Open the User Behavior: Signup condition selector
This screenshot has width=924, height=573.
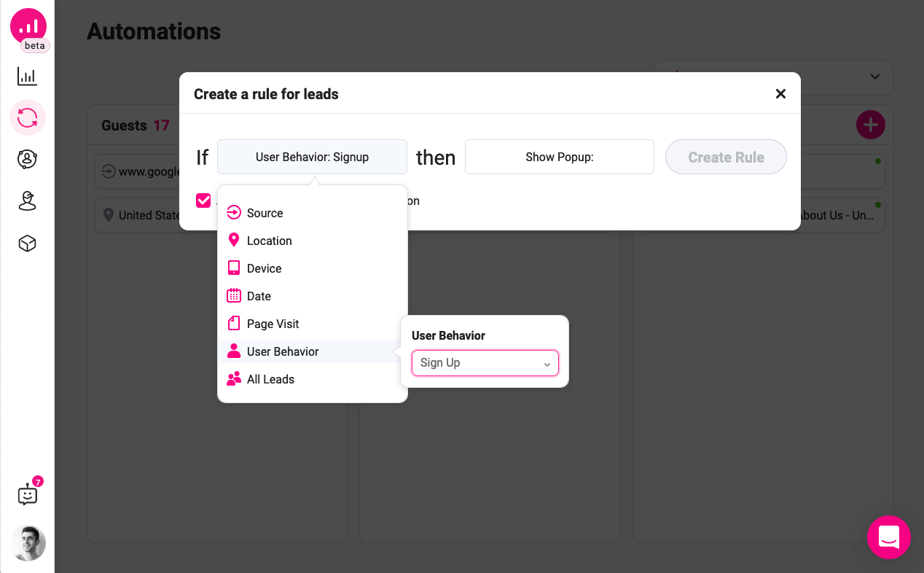[312, 157]
